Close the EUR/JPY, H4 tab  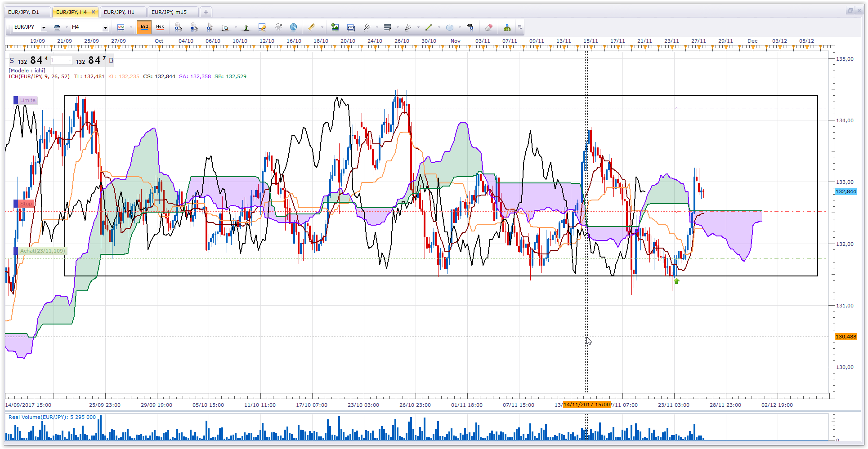tap(93, 12)
